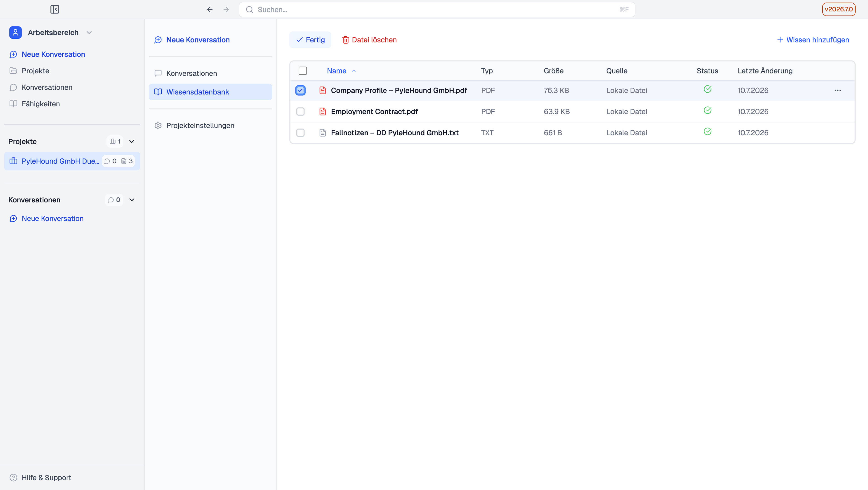Open Projekteinstellungen in the project panel
The image size is (868, 490).
(210, 126)
